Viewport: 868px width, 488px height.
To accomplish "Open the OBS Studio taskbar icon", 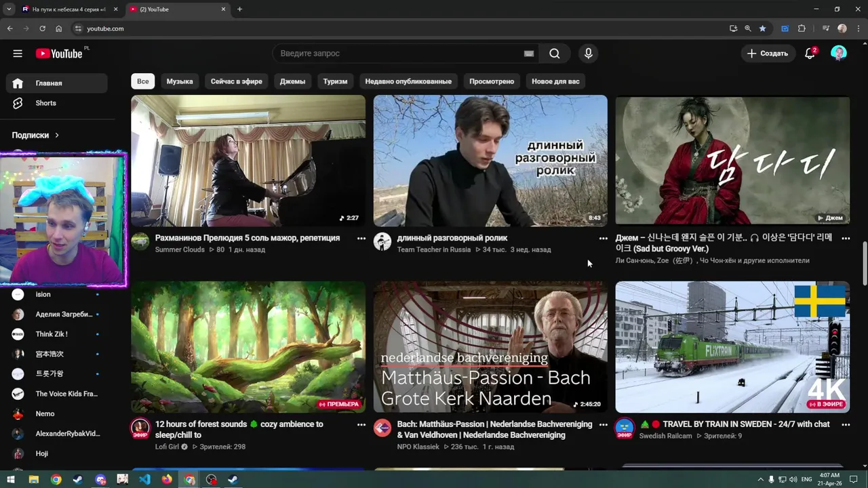I will pyautogui.click(x=212, y=480).
